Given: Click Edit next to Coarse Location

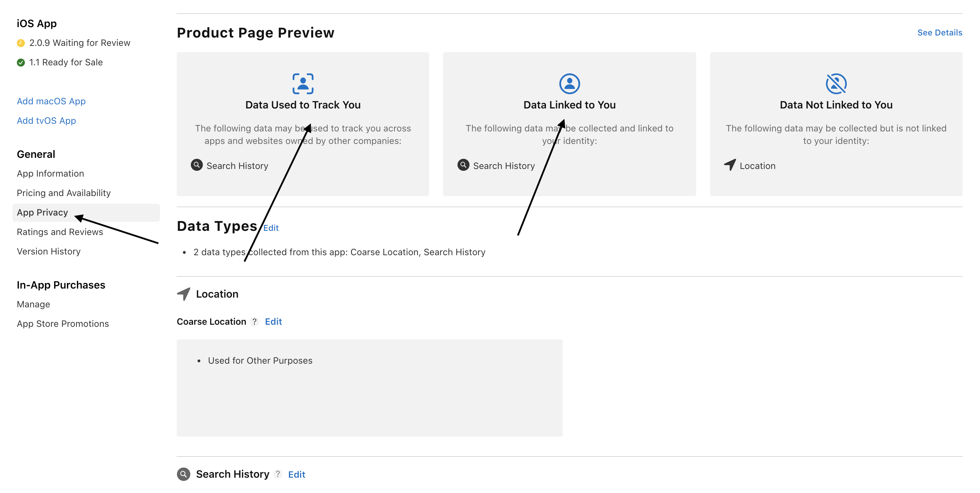Looking at the screenshot, I should pos(273,322).
